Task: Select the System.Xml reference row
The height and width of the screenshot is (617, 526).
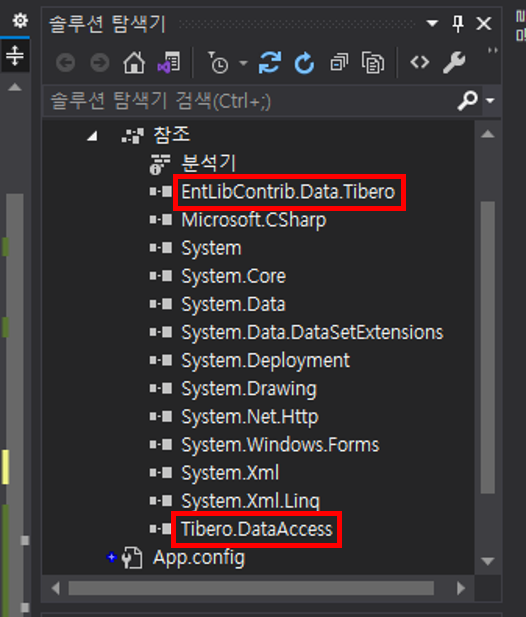Action: [x=230, y=473]
